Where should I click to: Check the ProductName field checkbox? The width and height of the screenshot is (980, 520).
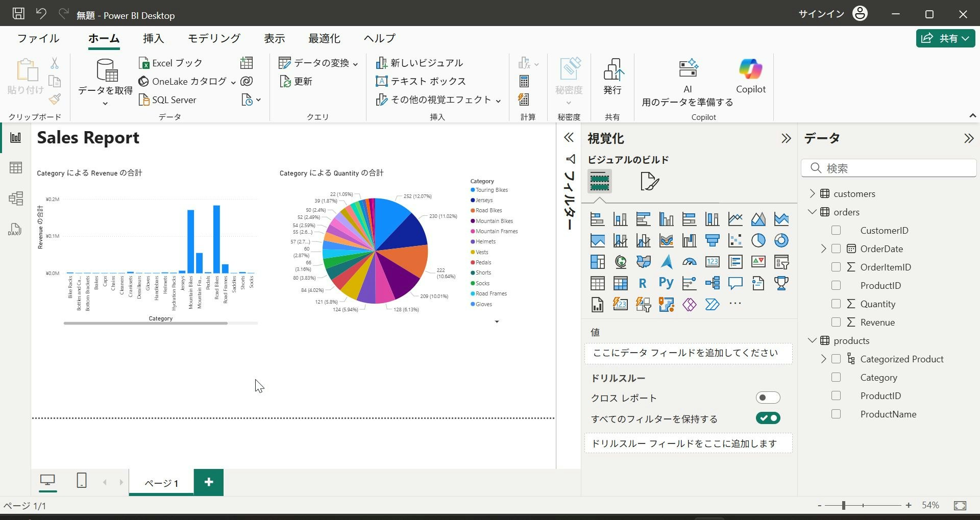click(x=836, y=414)
